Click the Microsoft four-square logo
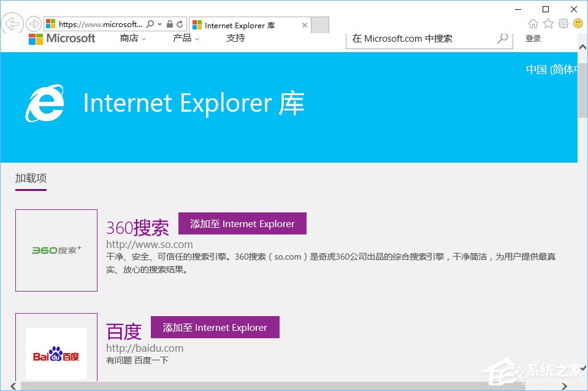The height and width of the screenshot is (391, 588). coord(35,38)
